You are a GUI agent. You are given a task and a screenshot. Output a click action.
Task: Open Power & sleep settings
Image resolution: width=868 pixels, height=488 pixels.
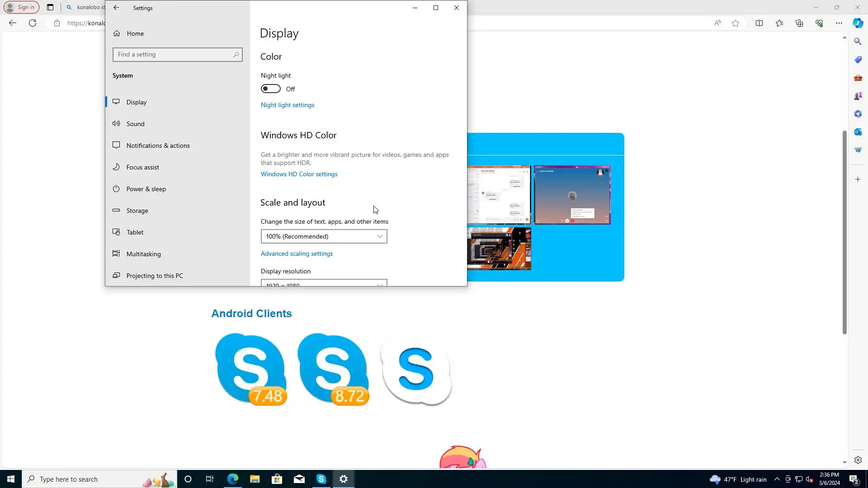click(x=146, y=189)
